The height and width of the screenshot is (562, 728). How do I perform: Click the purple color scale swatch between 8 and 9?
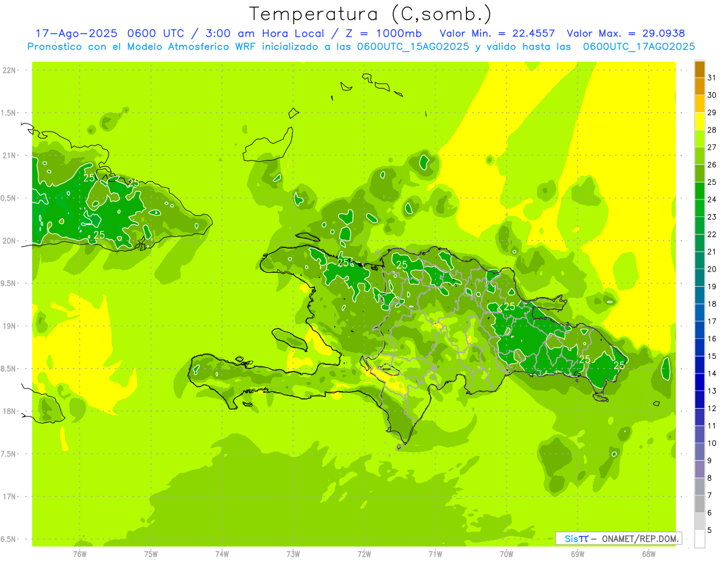pyautogui.click(x=699, y=469)
